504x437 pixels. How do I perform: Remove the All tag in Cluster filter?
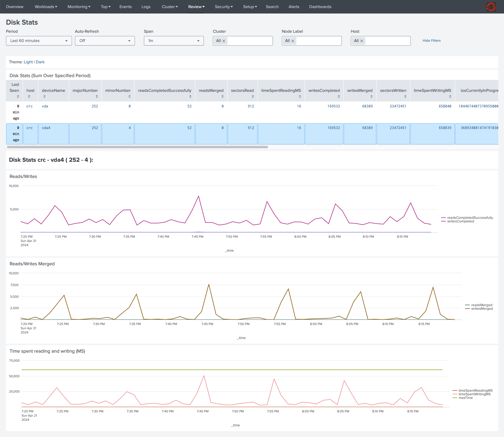pos(224,41)
